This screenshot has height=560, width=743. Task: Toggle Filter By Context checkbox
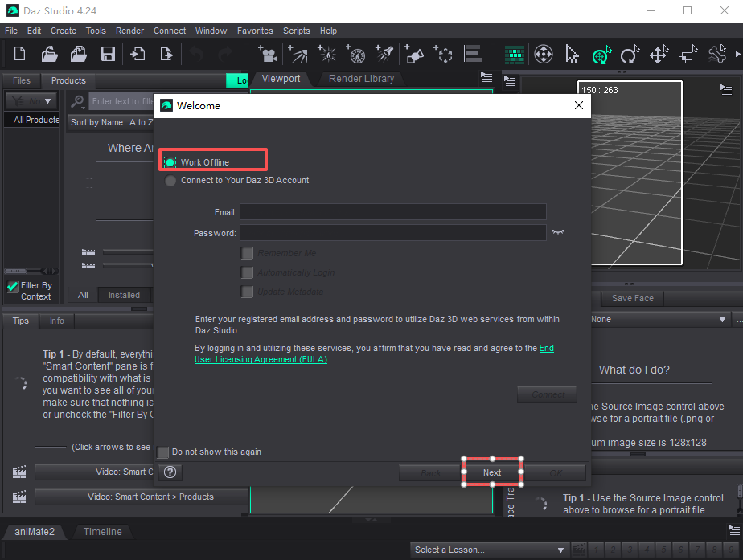pos(12,286)
